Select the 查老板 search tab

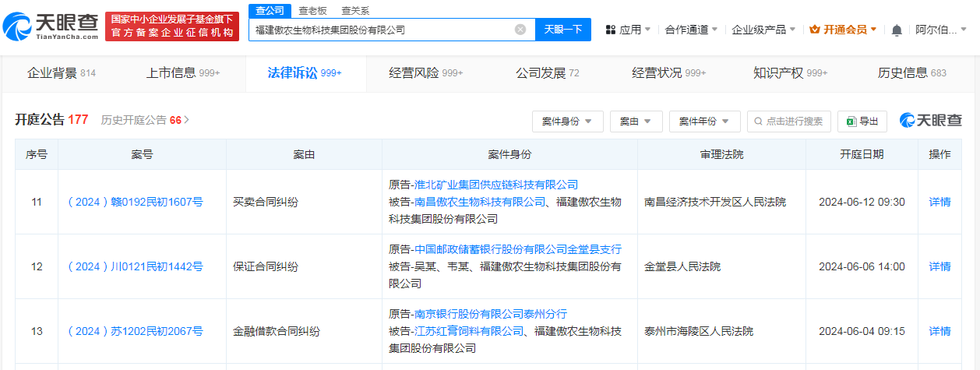pyautogui.click(x=313, y=10)
